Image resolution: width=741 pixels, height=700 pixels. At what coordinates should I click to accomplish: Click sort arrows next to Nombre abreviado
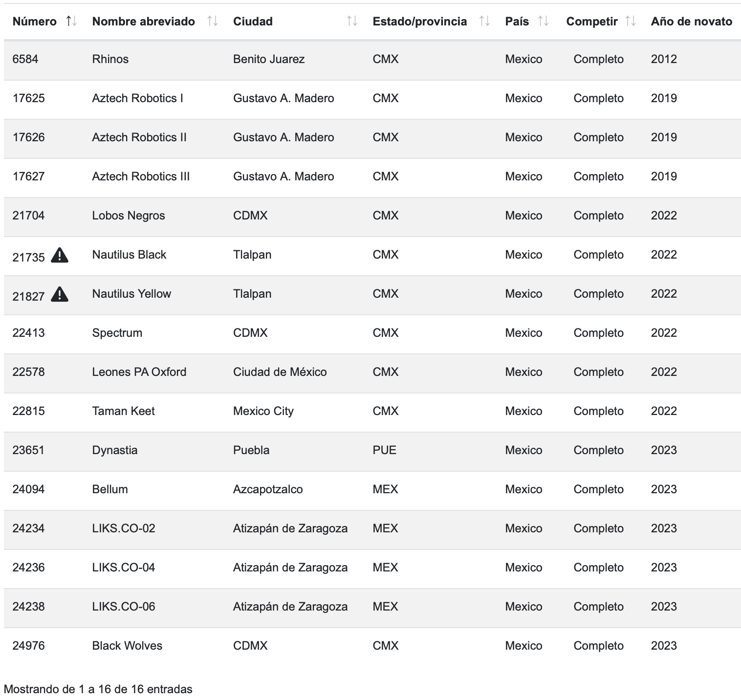coord(212,21)
